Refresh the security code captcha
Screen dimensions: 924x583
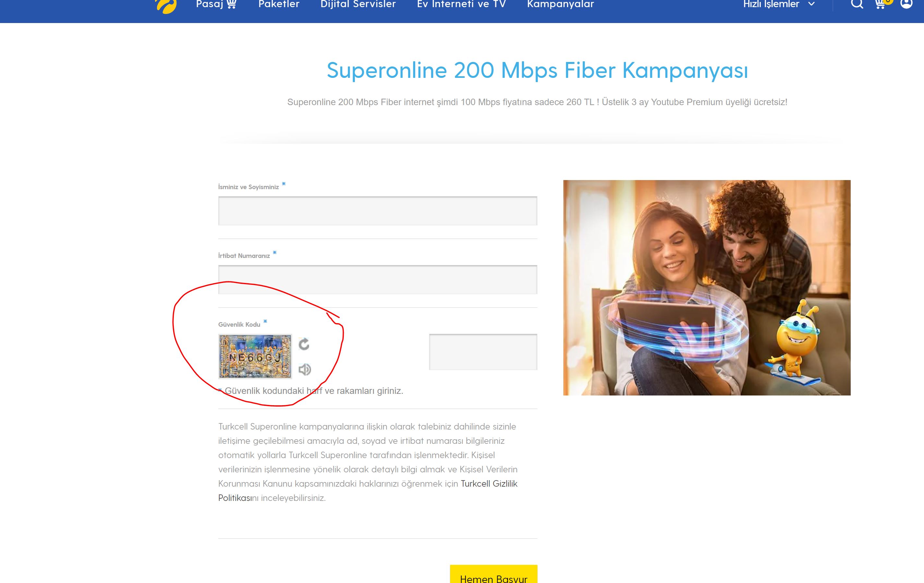[304, 344]
